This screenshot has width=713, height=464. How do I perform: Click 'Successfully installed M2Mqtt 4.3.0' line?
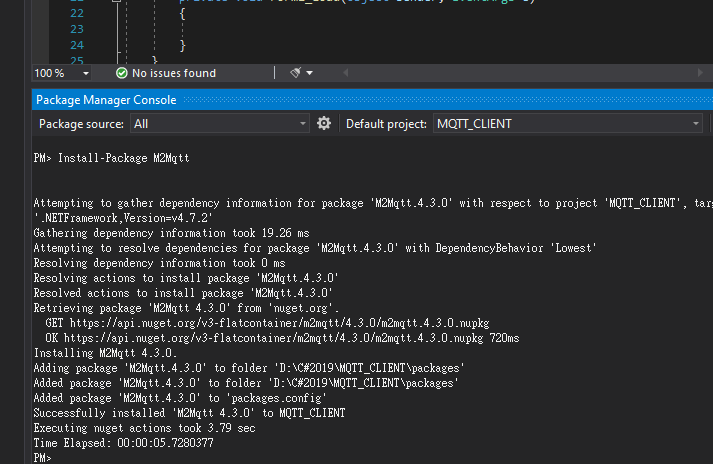pyautogui.click(x=189, y=413)
